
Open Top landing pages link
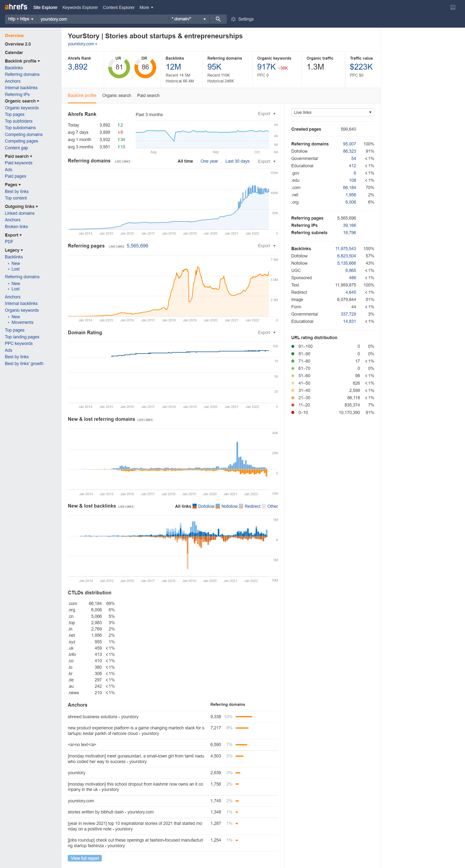(x=22, y=337)
